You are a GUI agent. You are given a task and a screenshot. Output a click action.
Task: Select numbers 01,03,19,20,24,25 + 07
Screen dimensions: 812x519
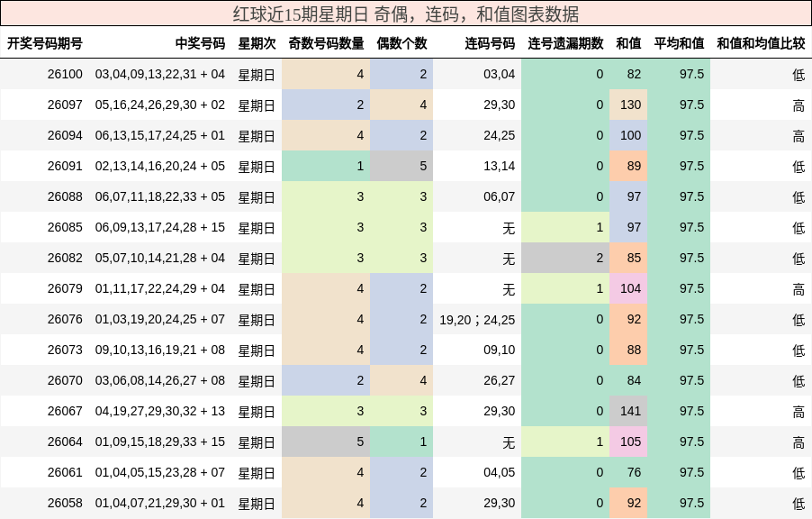[x=160, y=319]
